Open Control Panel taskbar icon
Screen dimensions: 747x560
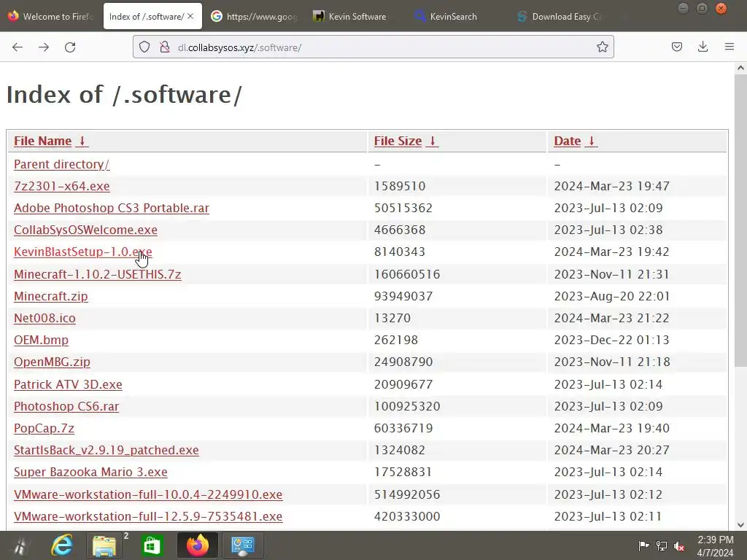(x=243, y=545)
